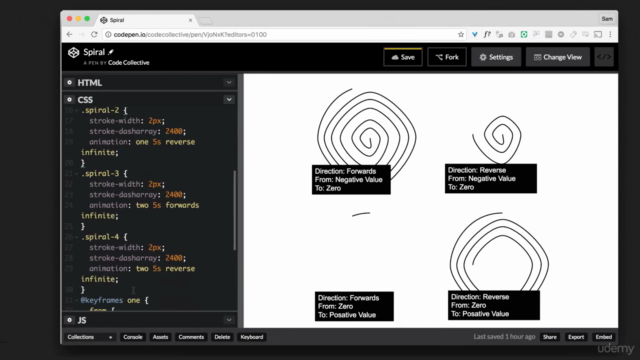The width and height of the screenshot is (640, 360).
Task: Click the HTML panel header
Action: click(x=150, y=82)
